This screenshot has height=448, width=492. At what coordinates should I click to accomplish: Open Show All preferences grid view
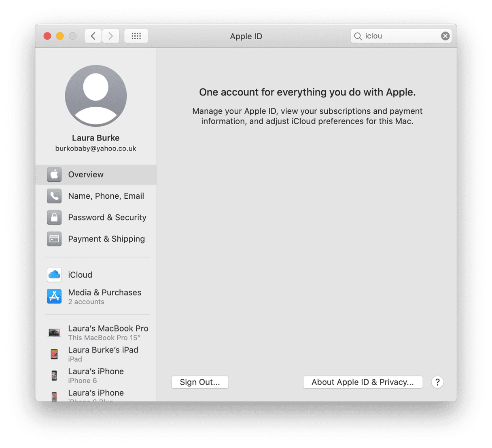point(136,36)
